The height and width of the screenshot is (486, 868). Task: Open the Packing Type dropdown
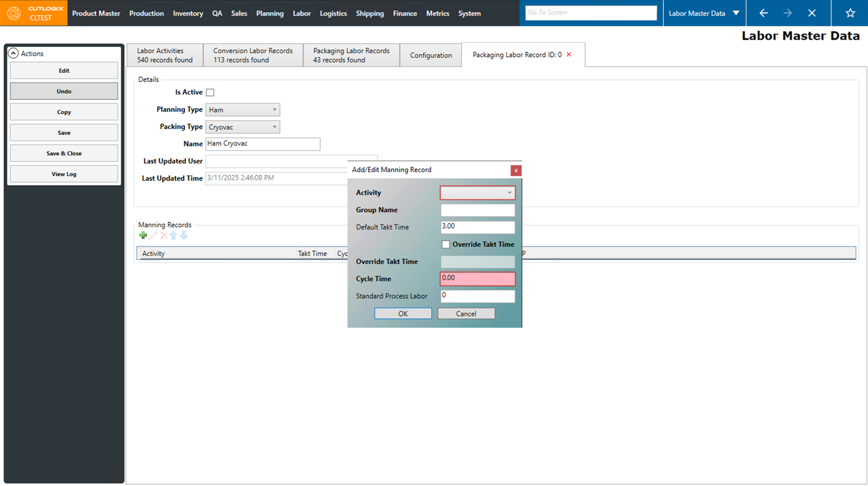point(242,127)
